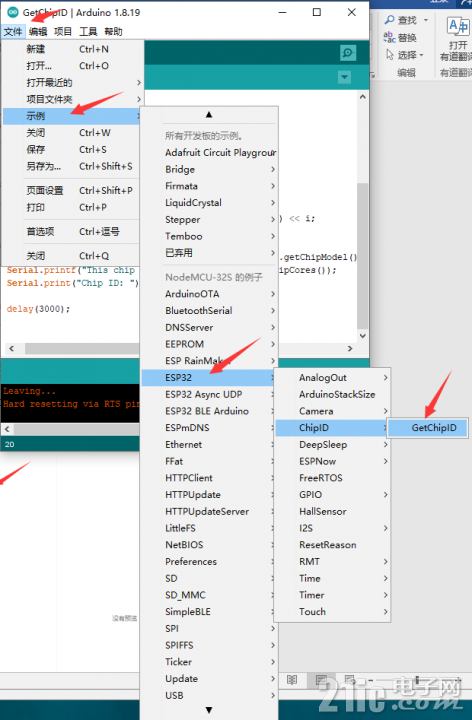The height and width of the screenshot is (720, 472).
Task: Choose 关闭 Ctrl+W entry
Action: pos(71,133)
